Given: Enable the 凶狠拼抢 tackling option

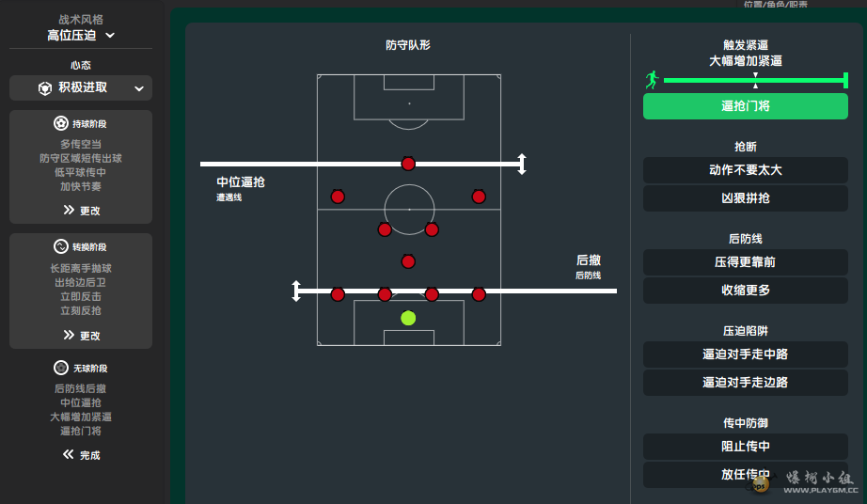Looking at the screenshot, I should (x=745, y=198).
